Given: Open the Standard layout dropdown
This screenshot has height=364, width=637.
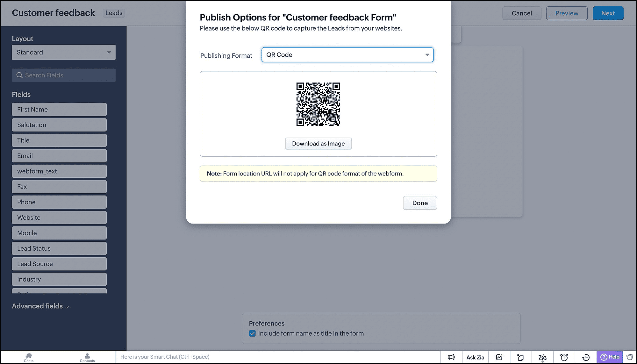Looking at the screenshot, I should tap(64, 52).
